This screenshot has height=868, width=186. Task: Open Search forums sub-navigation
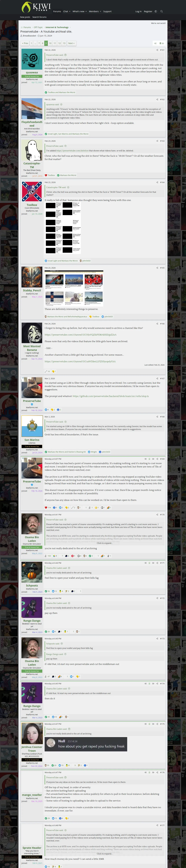tap(40, 17)
